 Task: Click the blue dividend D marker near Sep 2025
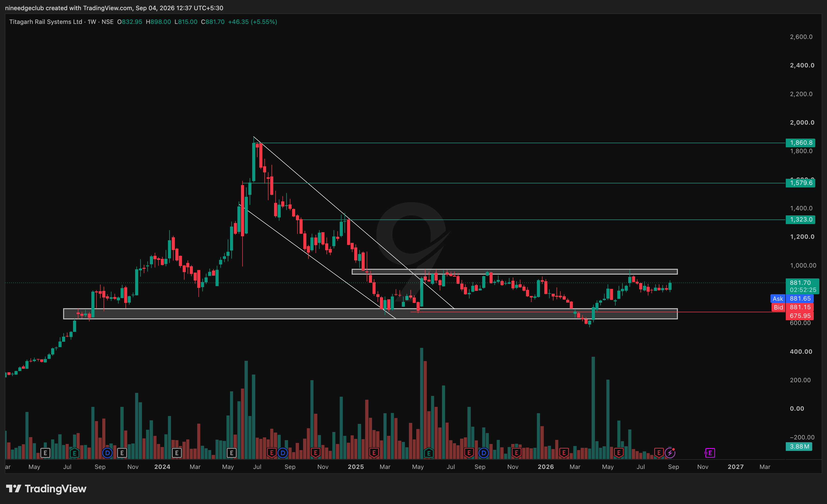483,453
